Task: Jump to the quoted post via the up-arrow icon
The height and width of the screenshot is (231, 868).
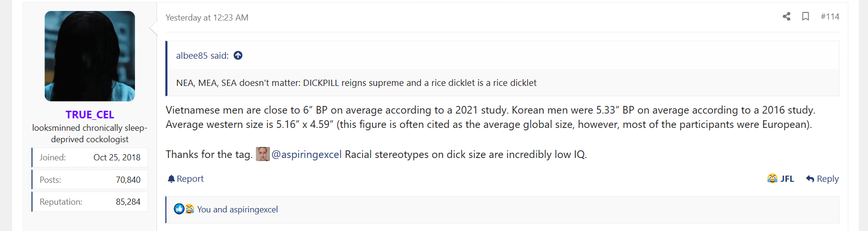Action: (238, 56)
